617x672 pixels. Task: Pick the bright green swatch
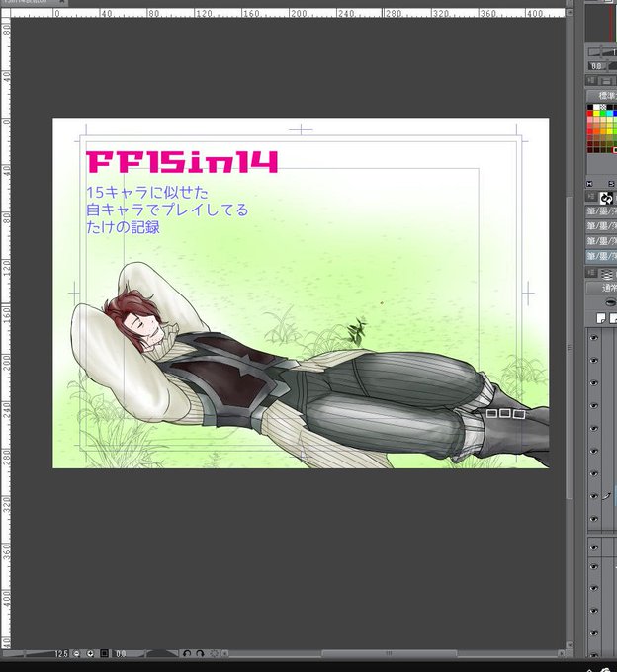pyautogui.click(x=603, y=113)
